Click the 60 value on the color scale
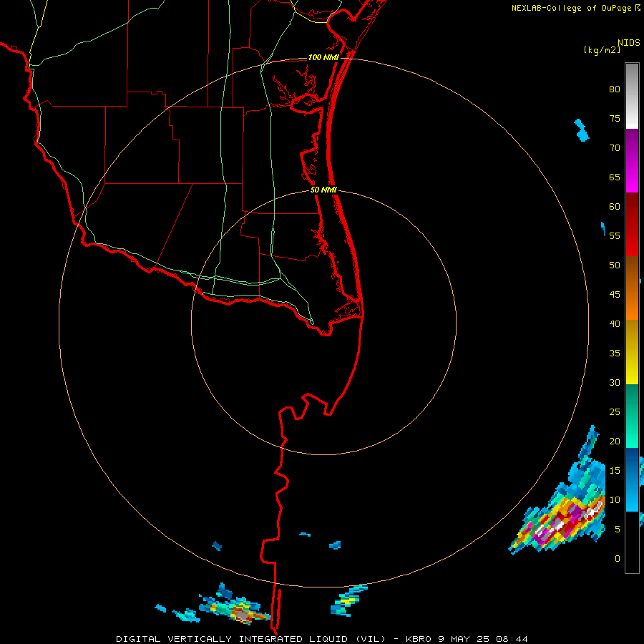 coord(615,207)
